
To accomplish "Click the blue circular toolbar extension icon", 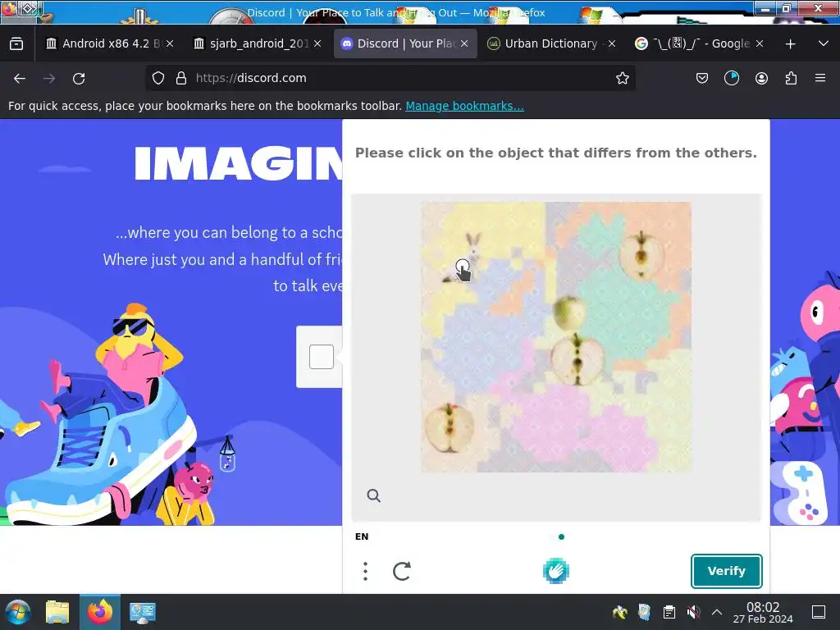I will [x=731, y=78].
